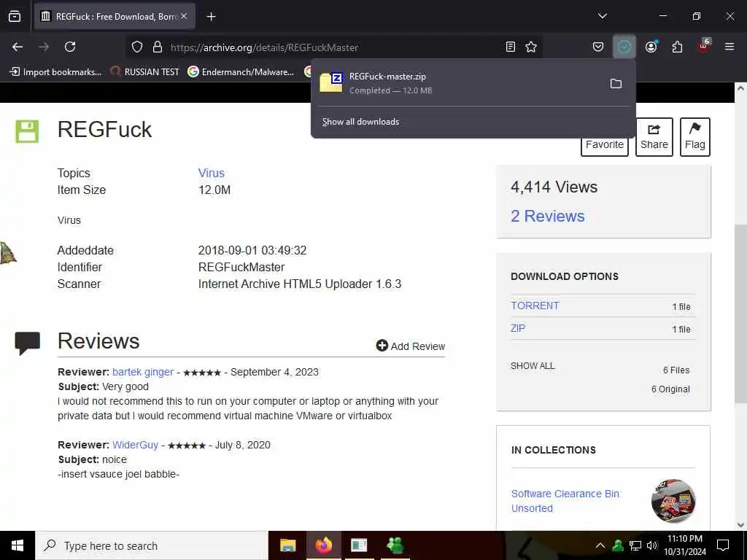Open the Firefox account icon
This screenshot has width=747, height=560.
(x=651, y=47)
